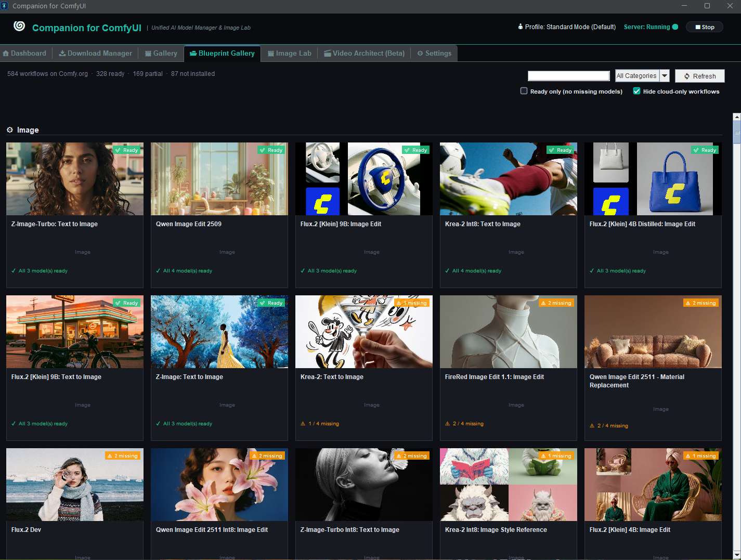Open the Download Manager tab
Screen dimensions: 741x560
(x=95, y=53)
